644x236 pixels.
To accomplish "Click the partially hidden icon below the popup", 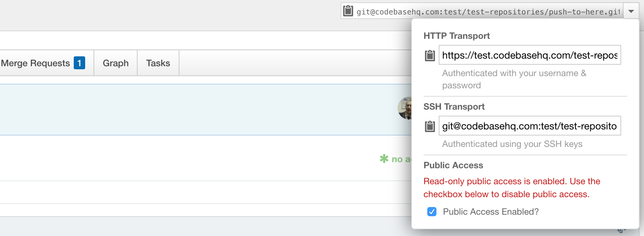I will coord(621,231).
